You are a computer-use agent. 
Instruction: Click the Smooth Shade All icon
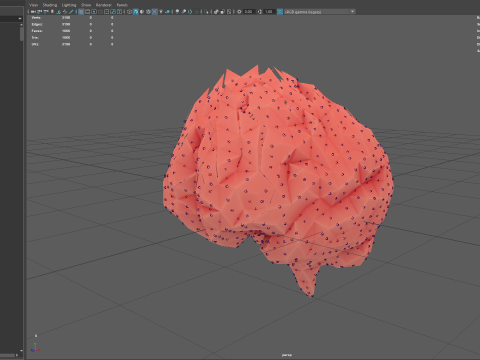click(136, 12)
